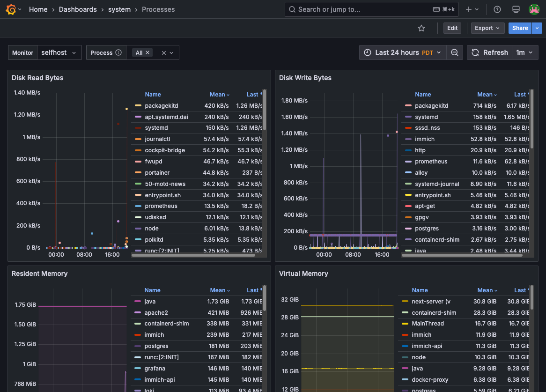Click the Share button
This screenshot has height=392, width=546.
point(520,28)
